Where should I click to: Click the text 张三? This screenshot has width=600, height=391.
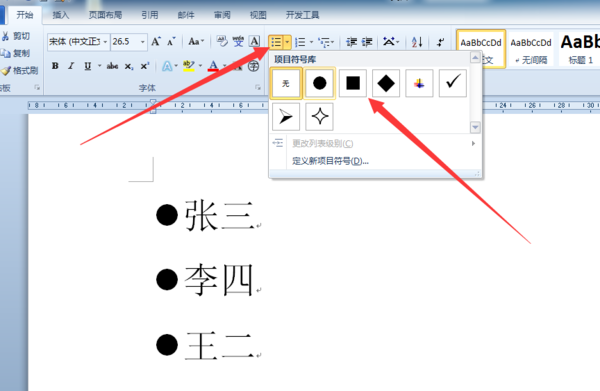tap(219, 215)
